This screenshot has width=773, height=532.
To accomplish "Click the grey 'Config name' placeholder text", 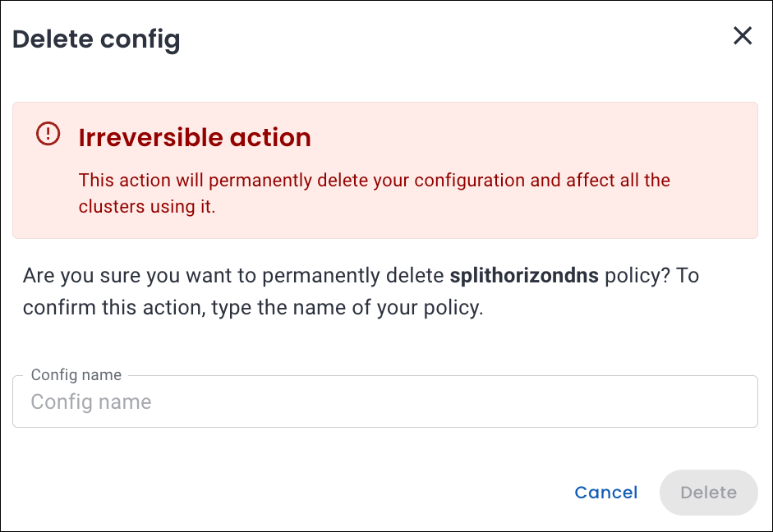I will pyautogui.click(x=91, y=402).
